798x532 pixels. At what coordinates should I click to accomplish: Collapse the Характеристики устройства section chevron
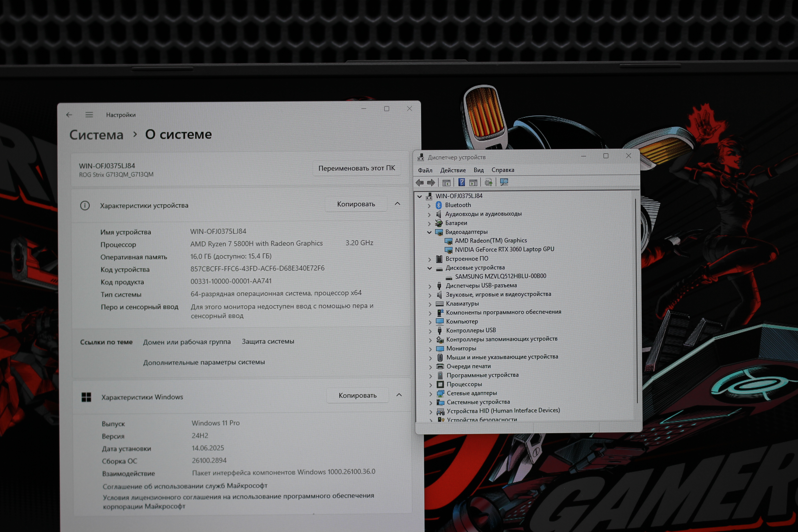(x=397, y=204)
